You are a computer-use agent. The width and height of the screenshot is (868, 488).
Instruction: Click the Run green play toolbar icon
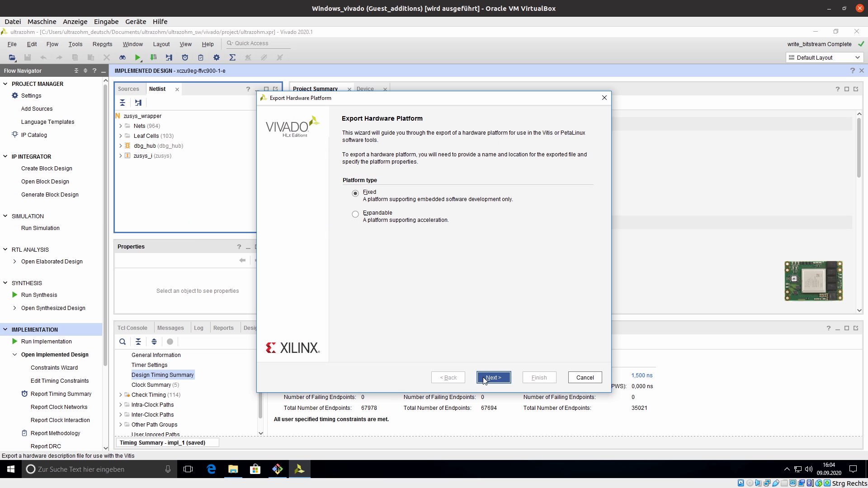point(137,57)
